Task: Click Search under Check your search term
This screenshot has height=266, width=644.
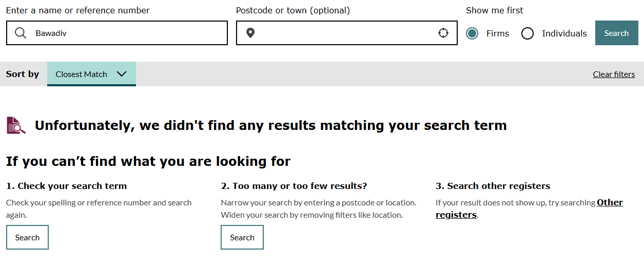Action: 27,237
